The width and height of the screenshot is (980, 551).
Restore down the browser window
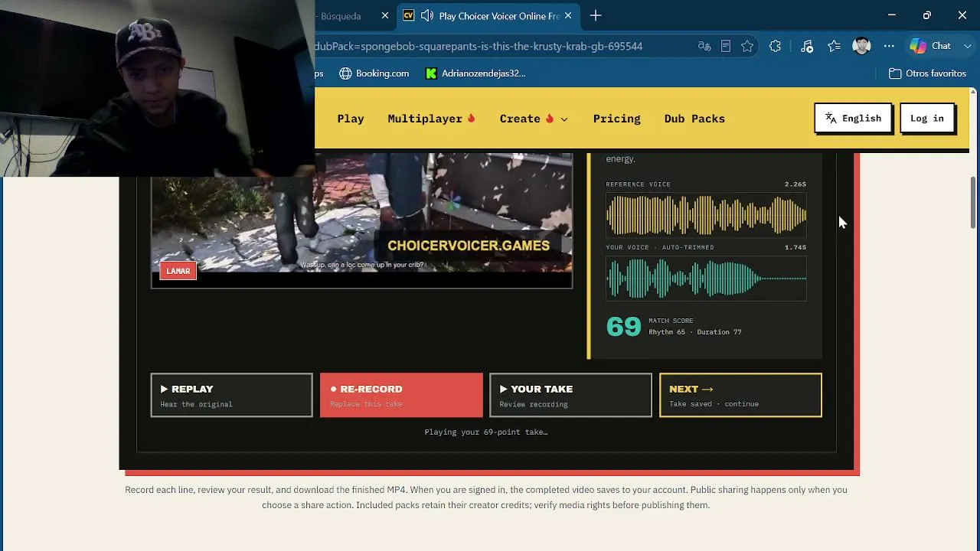coord(927,15)
